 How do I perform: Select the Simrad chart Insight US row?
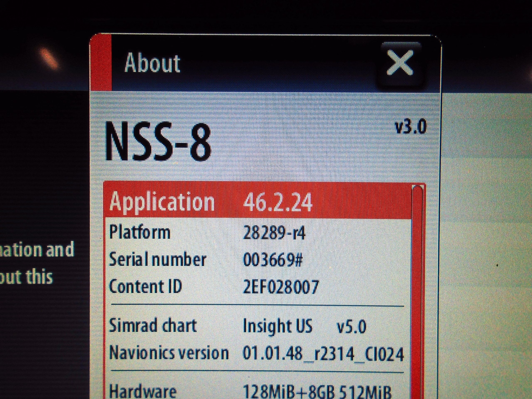point(257,326)
